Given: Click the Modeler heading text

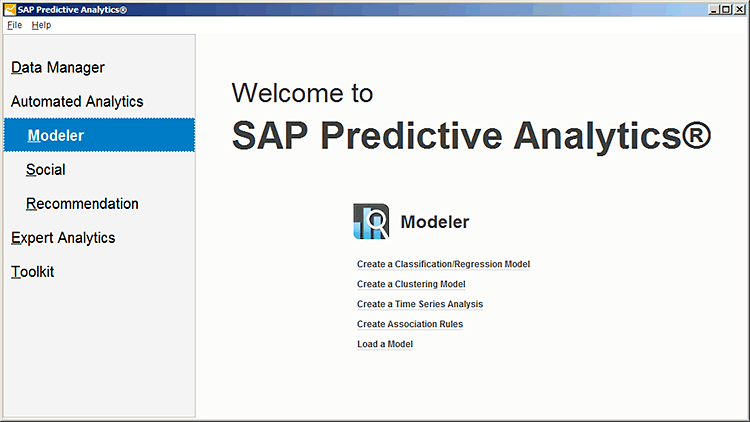Looking at the screenshot, I should coord(435,222).
